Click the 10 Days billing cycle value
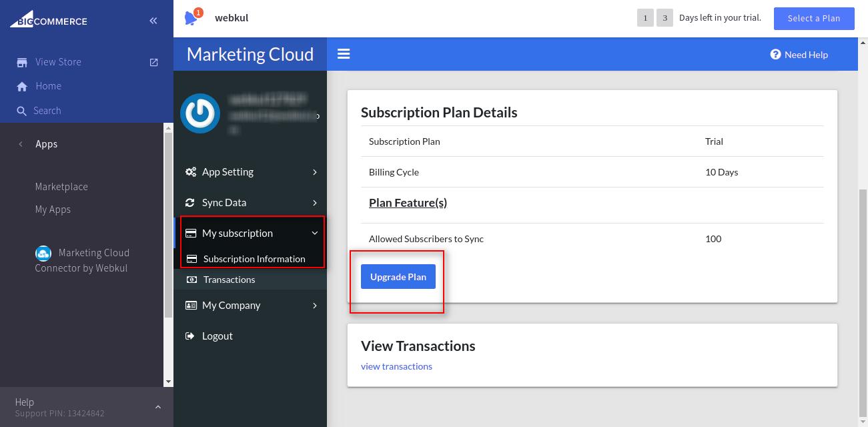Viewport: 868px width, 427px height. [x=721, y=172]
